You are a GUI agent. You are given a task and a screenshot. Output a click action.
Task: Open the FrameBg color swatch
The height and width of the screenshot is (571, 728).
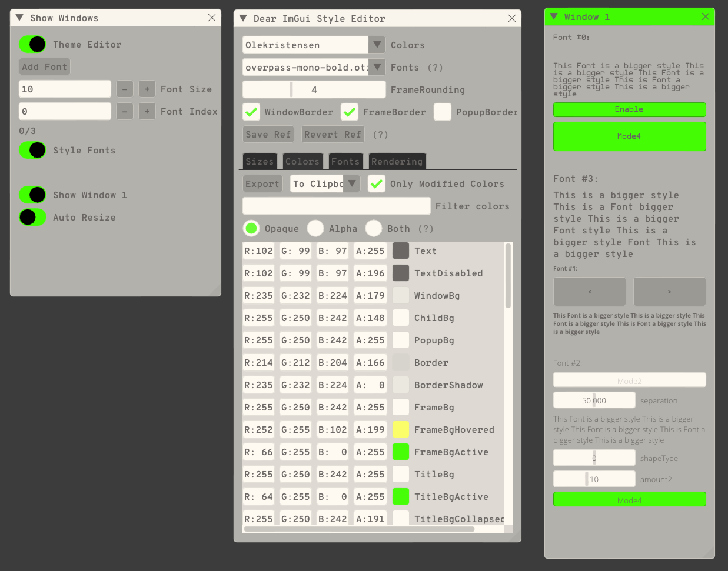(401, 407)
